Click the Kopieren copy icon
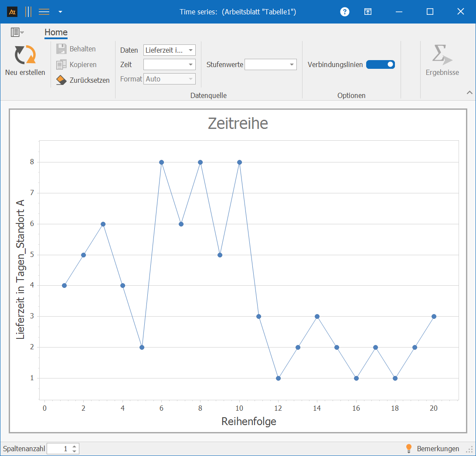Viewport: 476px width, 456px height. (x=61, y=64)
